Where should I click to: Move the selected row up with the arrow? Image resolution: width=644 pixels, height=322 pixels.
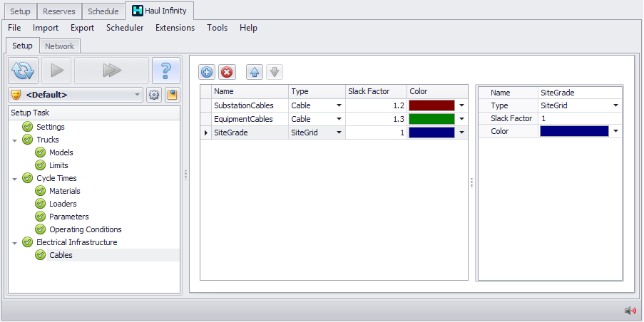[254, 72]
